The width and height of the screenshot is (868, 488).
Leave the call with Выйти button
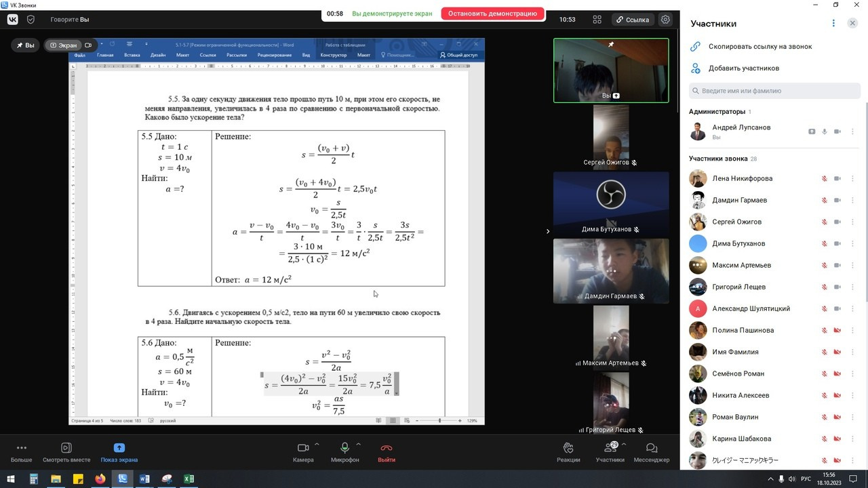point(387,451)
